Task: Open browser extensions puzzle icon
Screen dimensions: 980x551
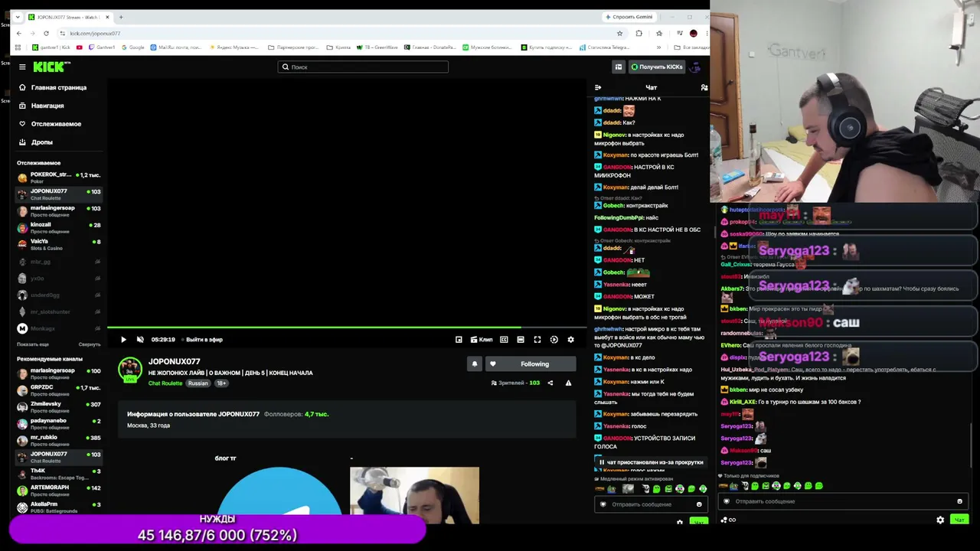Action: click(x=639, y=33)
